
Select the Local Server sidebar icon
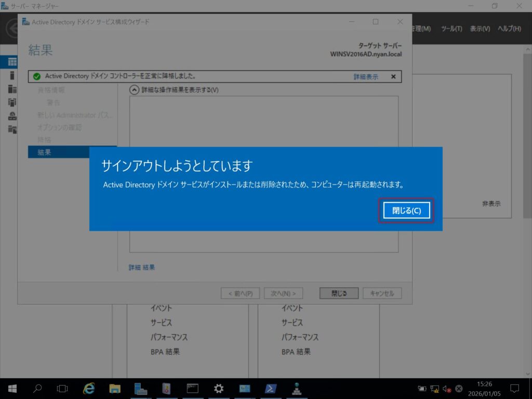12,75
